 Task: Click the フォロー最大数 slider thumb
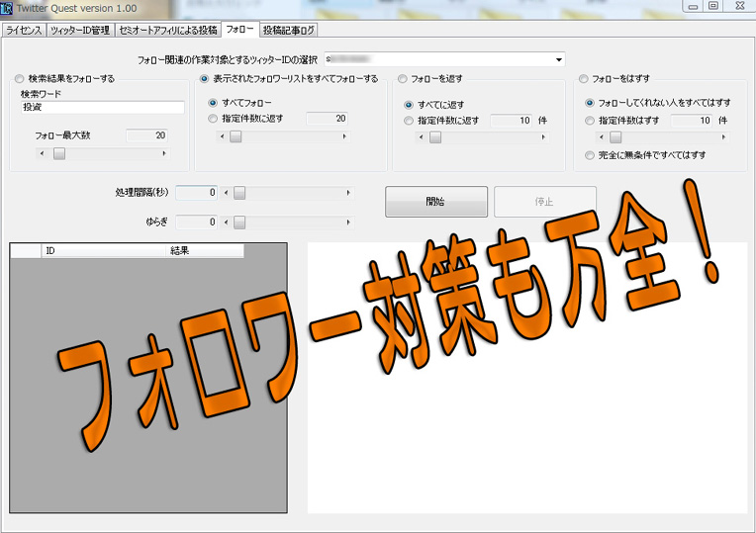tap(59, 153)
